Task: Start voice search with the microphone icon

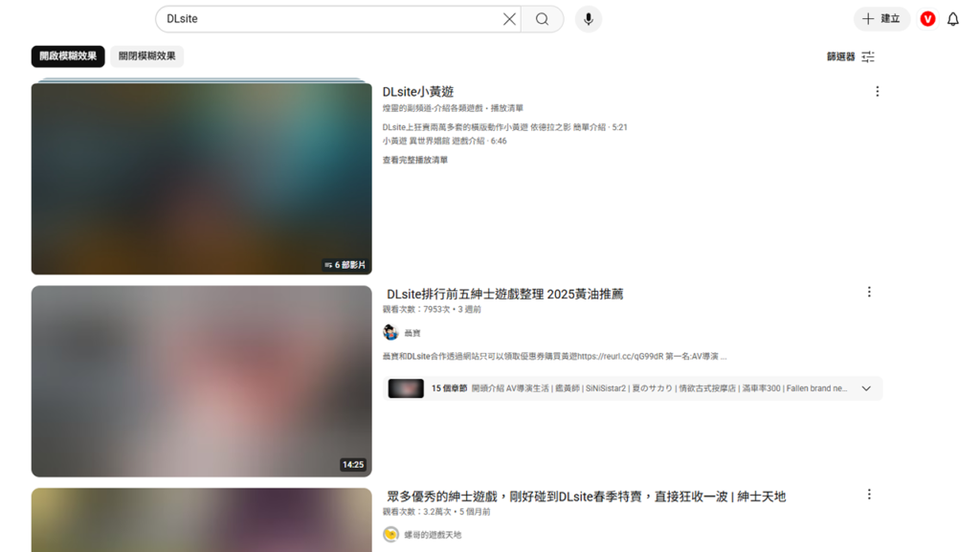Action: (588, 19)
